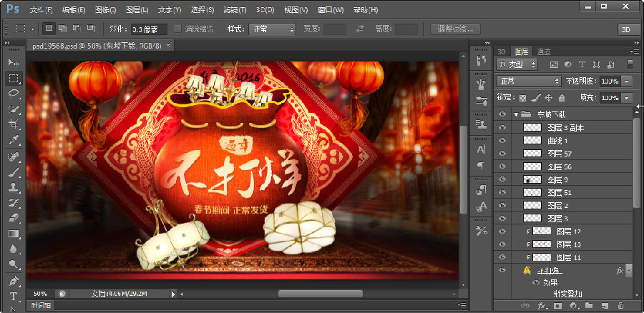
Task: Open the 时间轴 timeline panel
Action: pos(41,306)
